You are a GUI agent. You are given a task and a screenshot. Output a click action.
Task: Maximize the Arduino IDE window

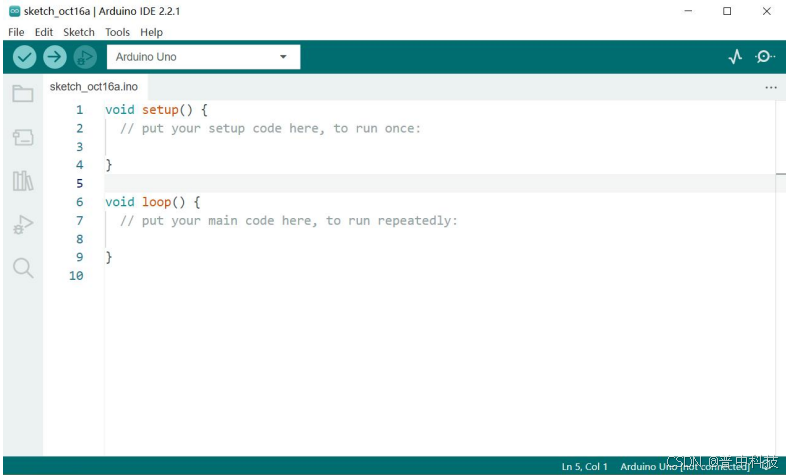tap(727, 11)
